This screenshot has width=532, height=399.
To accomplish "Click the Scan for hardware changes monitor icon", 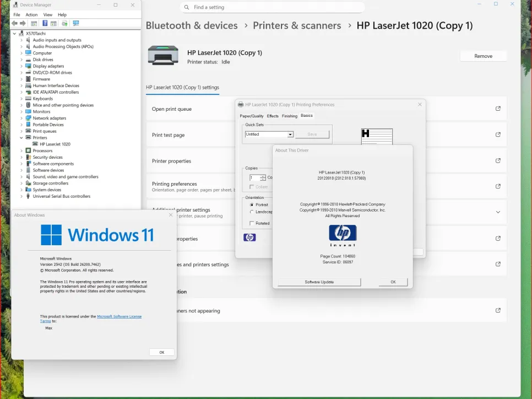I will coord(76,23).
